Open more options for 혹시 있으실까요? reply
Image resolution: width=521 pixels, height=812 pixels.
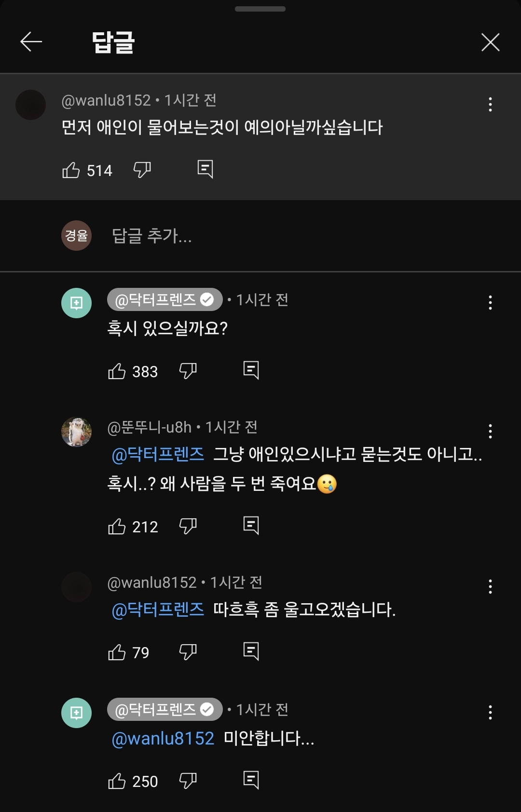(490, 302)
